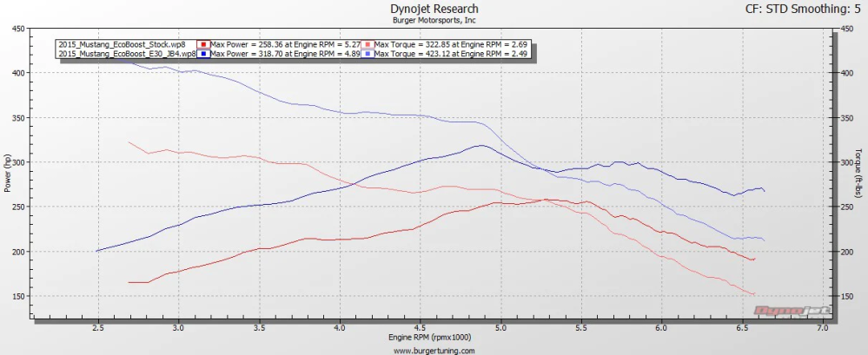Click 'Max Torque = 322.85 at Engine RPM = 2.69'

tap(451, 44)
